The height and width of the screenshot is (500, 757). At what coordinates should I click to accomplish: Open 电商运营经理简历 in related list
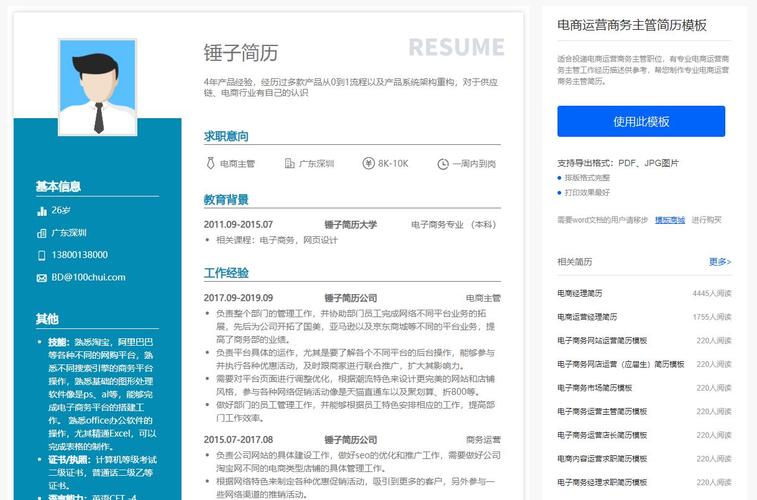click(587, 317)
